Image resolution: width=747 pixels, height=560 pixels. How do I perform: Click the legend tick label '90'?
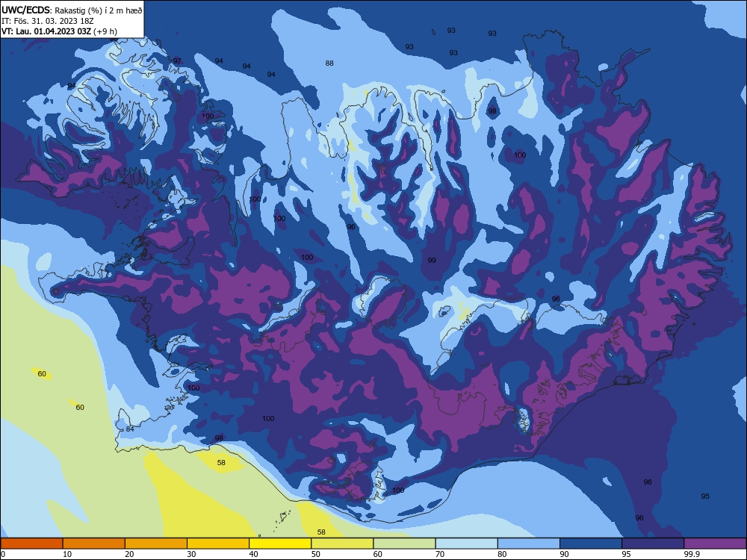tap(565, 554)
